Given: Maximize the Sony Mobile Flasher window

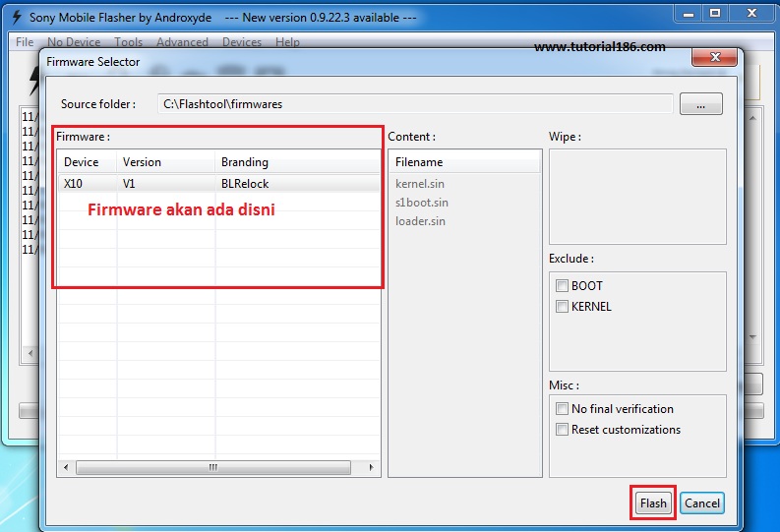Looking at the screenshot, I should coord(715,14).
